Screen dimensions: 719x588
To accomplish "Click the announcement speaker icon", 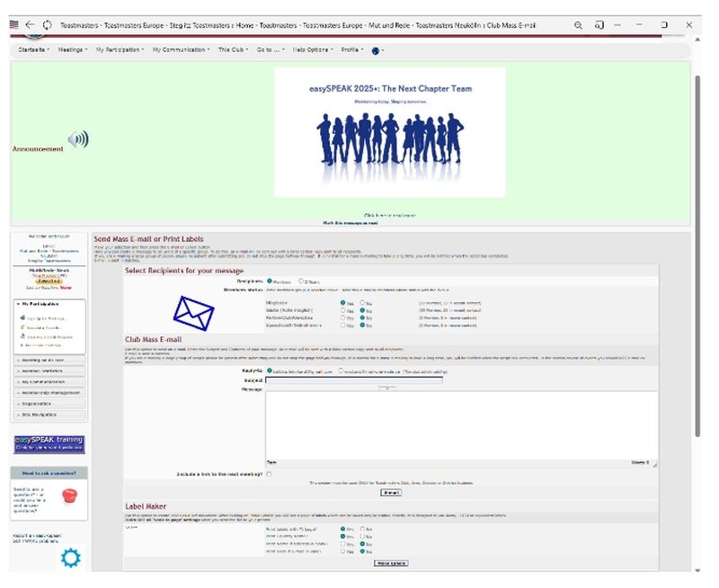I will (78, 139).
